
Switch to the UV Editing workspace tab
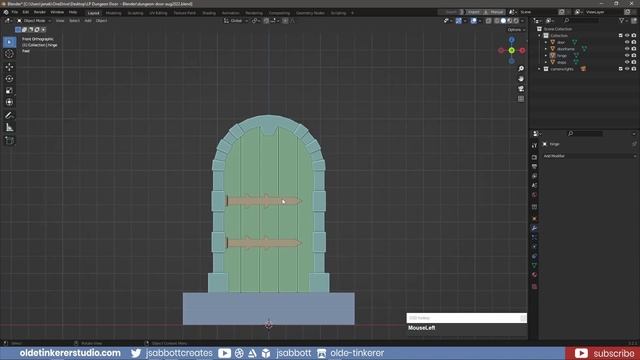pos(158,13)
